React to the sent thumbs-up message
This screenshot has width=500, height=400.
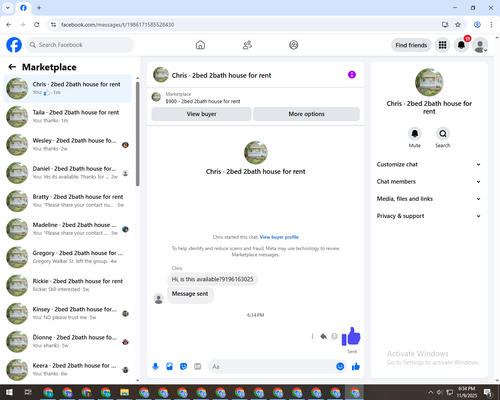(x=334, y=336)
